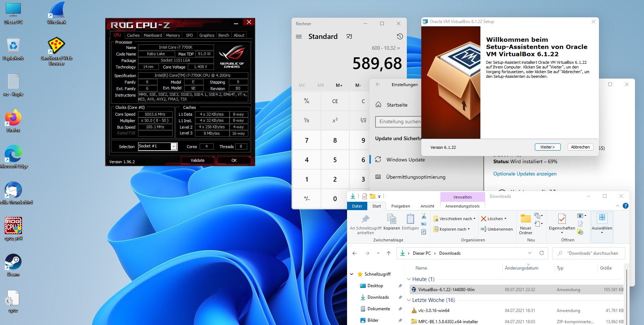Open the Bench tab in CPU-Z
This screenshot has height=325, width=644.
click(x=223, y=35)
